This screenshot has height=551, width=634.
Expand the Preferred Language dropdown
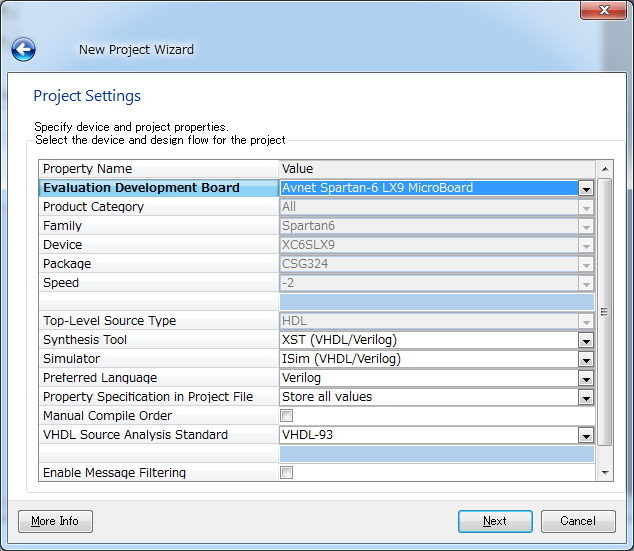(x=586, y=378)
